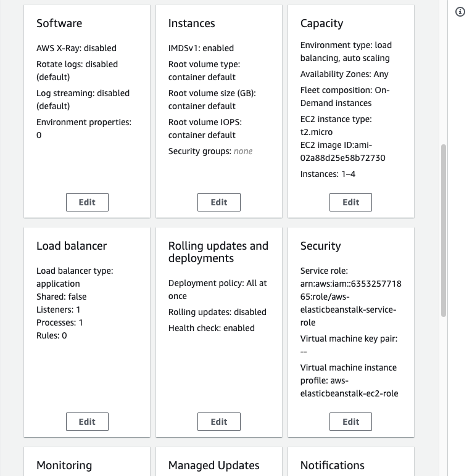Edit the Security configuration
Viewport: 472px width, 476px height.
click(350, 422)
